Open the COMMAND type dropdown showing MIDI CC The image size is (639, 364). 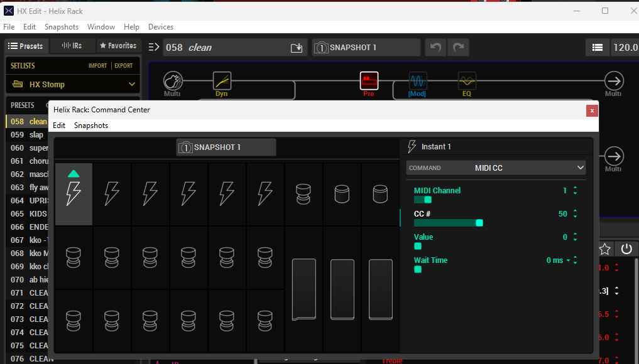(x=496, y=168)
